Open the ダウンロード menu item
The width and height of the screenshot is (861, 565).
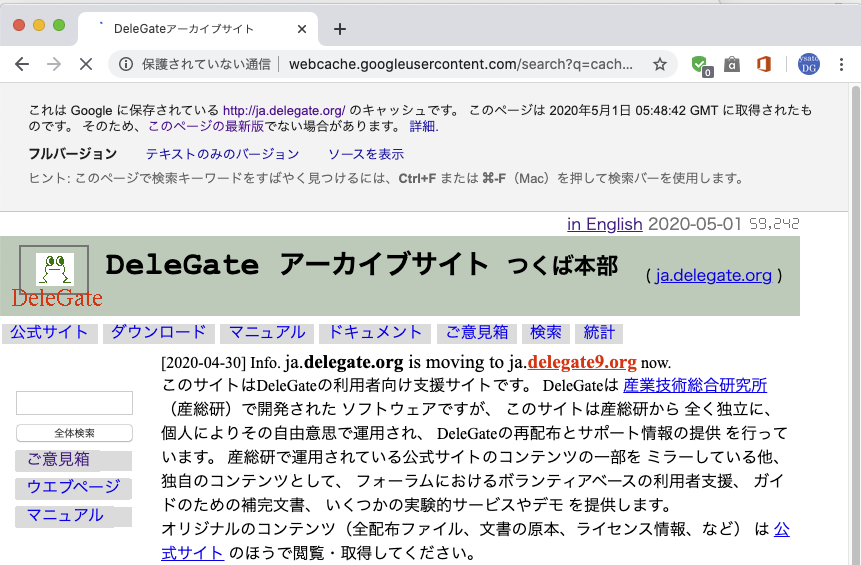[x=158, y=333]
